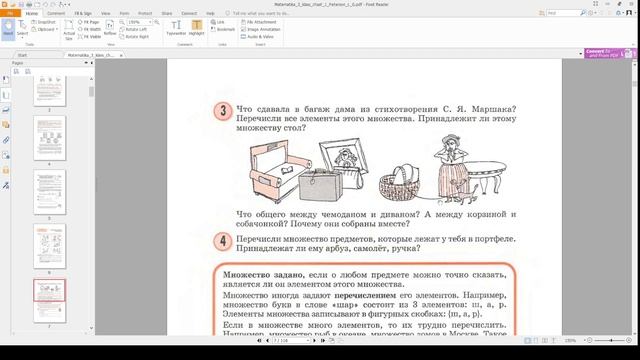Open the Protect ribbon tab

pos(145,13)
